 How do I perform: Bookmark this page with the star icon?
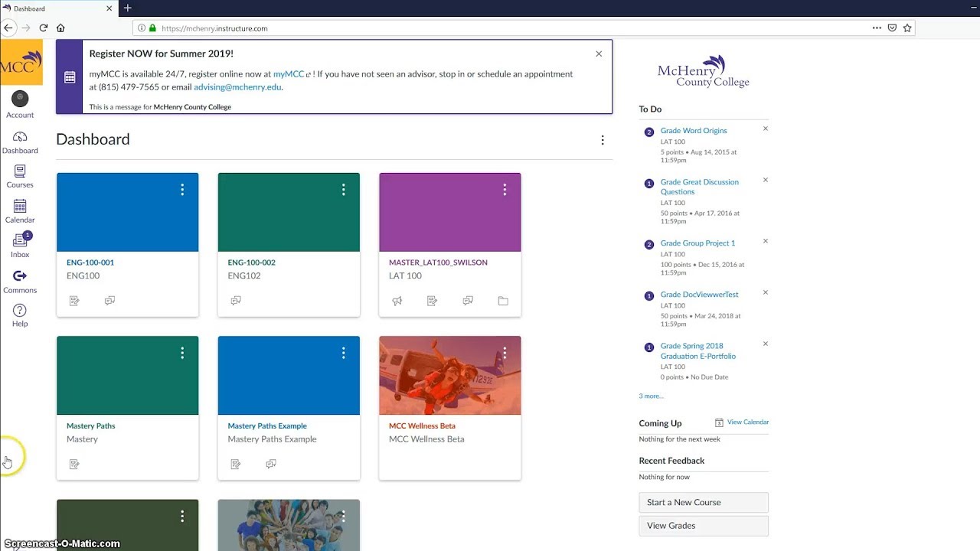coord(907,28)
